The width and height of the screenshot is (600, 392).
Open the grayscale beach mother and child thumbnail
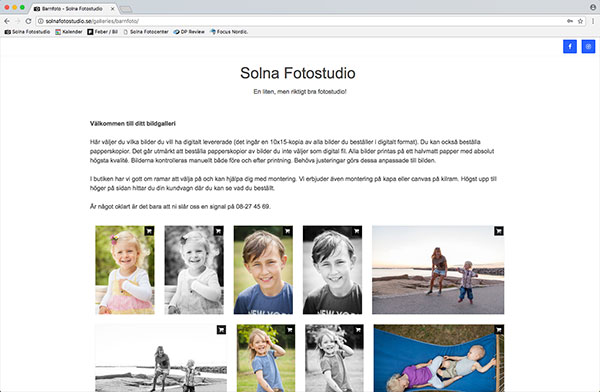(x=161, y=358)
